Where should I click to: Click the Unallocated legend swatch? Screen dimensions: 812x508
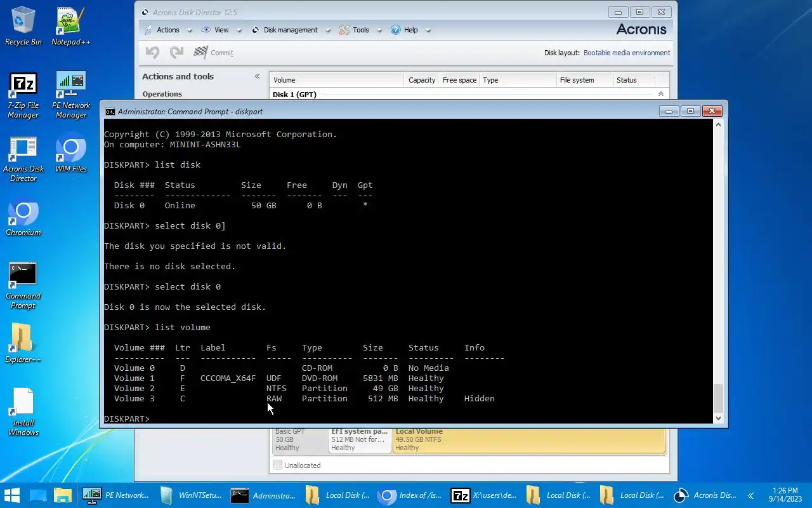277,465
